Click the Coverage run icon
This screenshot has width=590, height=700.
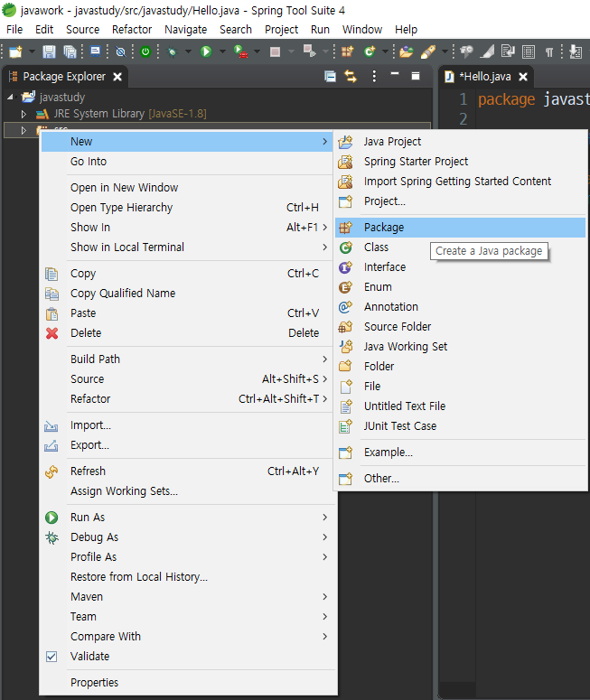point(240,51)
